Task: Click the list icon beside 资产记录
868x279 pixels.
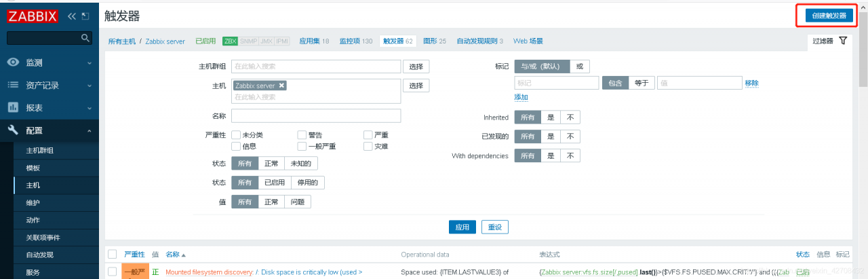Action: click(13, 85)
